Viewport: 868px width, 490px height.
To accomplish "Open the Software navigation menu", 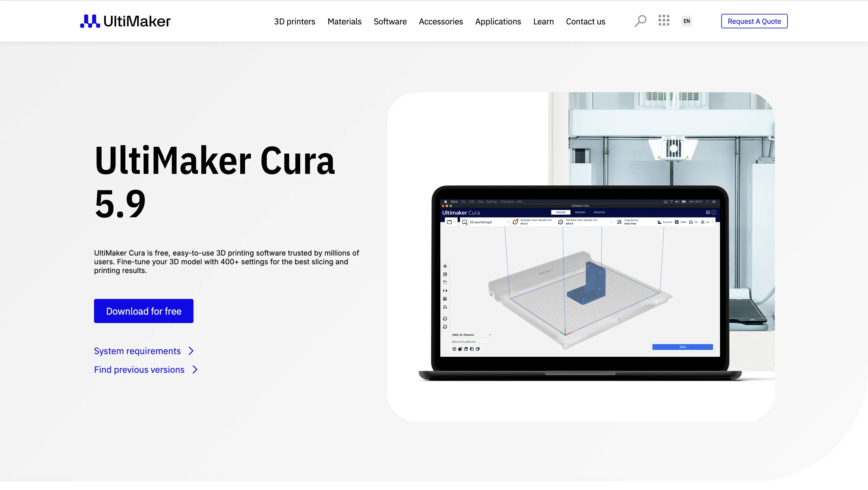I will (x=390, y=21).
